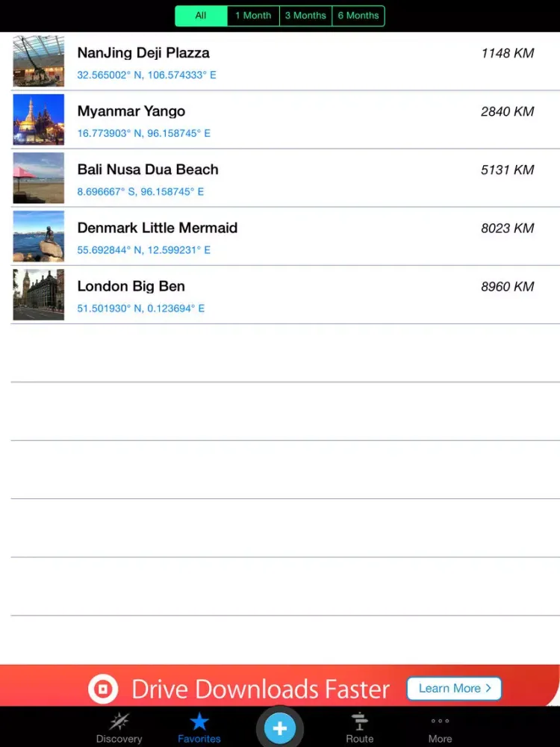
Task: Open the More dots icon
Action: [440, 722]
